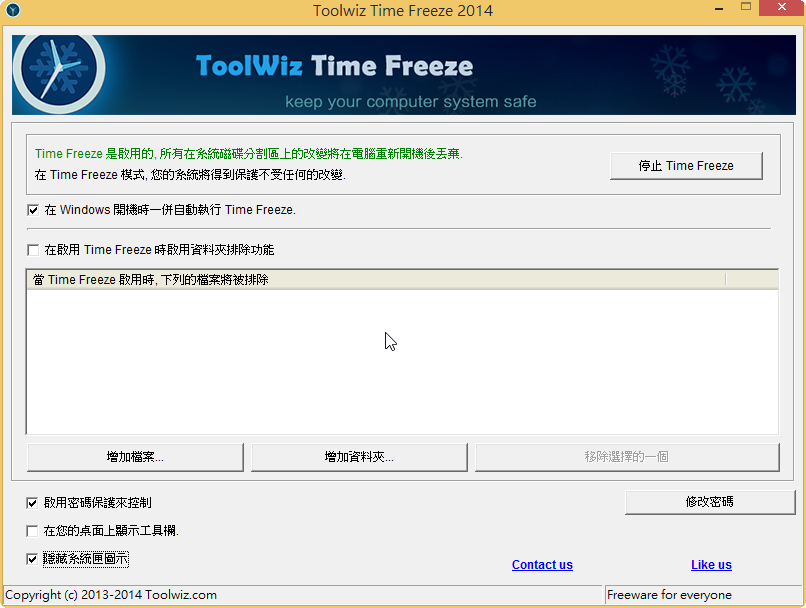The width and height of the screenshot is (806, 608).
Task: Maximize the Toolwiz Time Freeze window
Action: 746,7
